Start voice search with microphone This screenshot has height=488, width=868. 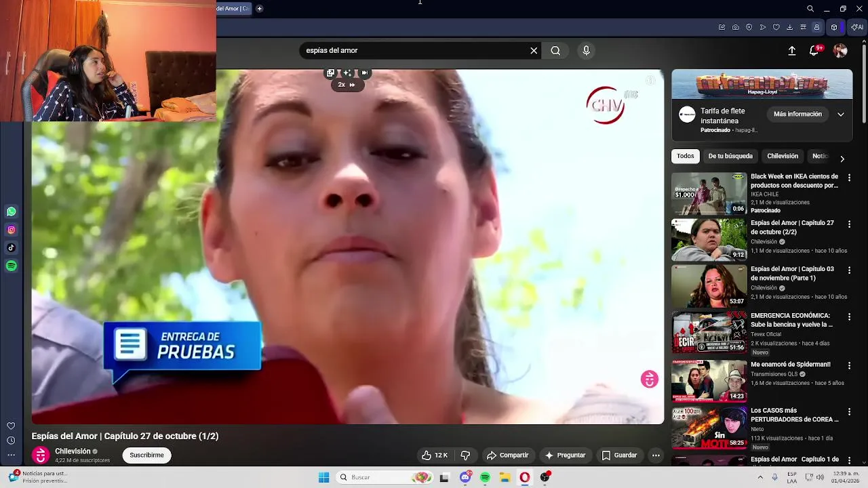pyautogui.click(x=587, y=50)
